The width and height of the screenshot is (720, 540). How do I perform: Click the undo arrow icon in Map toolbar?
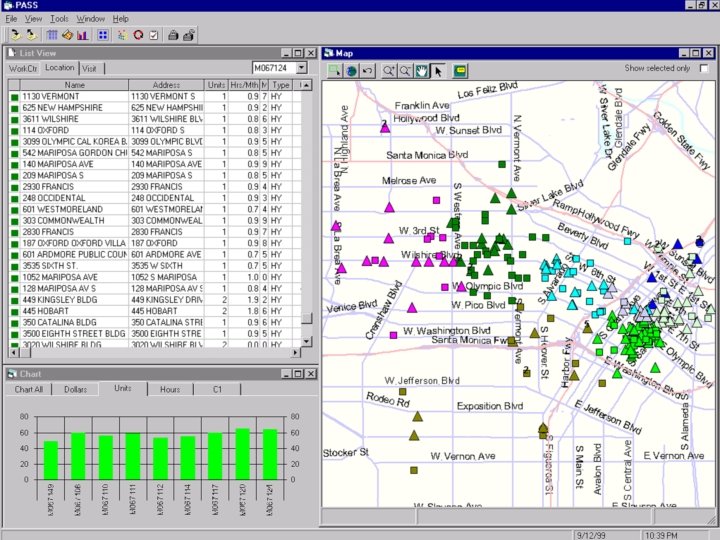[367, 71]
